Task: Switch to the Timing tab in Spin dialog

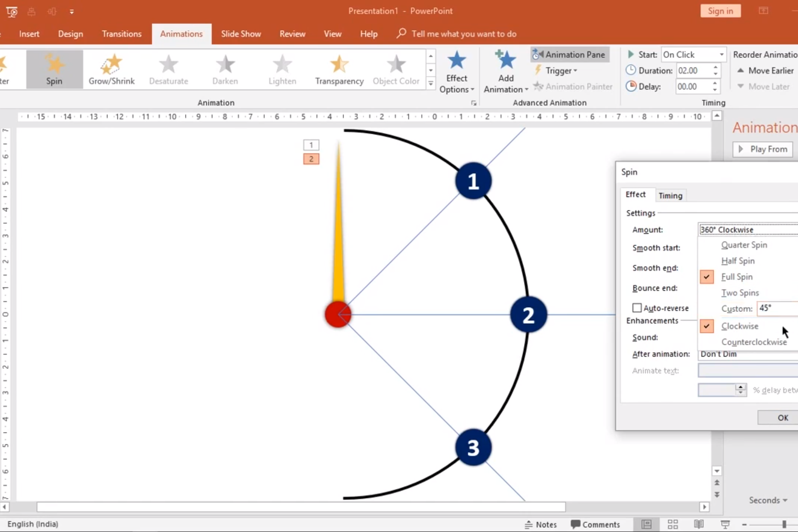Action: 670,195
